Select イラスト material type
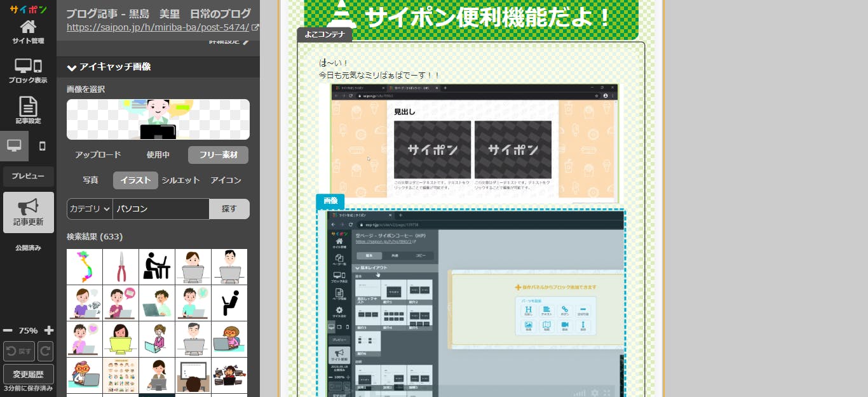 [135, 180]
